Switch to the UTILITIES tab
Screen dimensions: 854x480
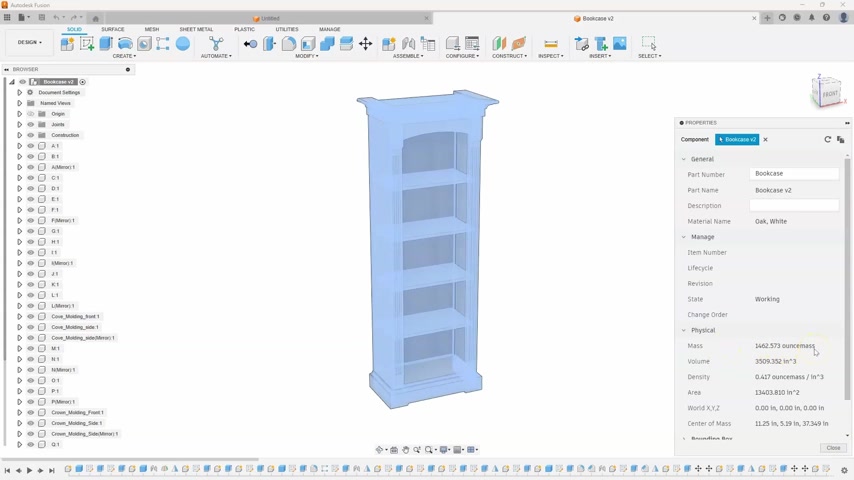coord(287,29)
